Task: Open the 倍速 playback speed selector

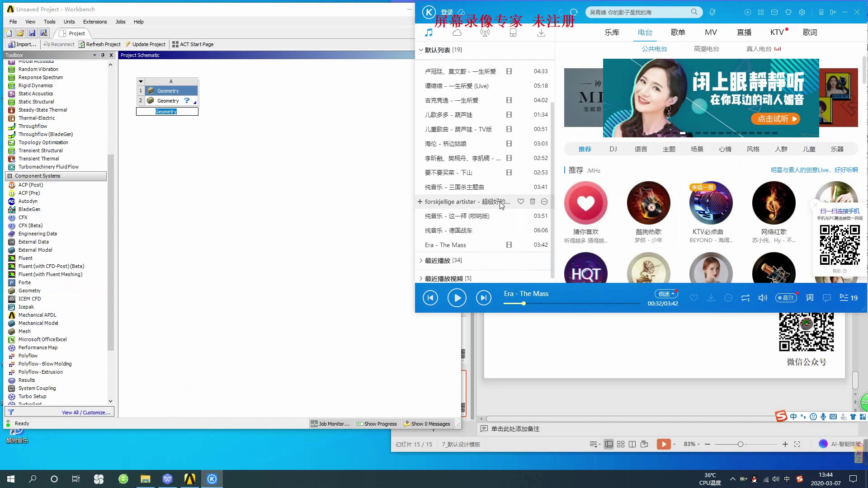Action: 666,294
